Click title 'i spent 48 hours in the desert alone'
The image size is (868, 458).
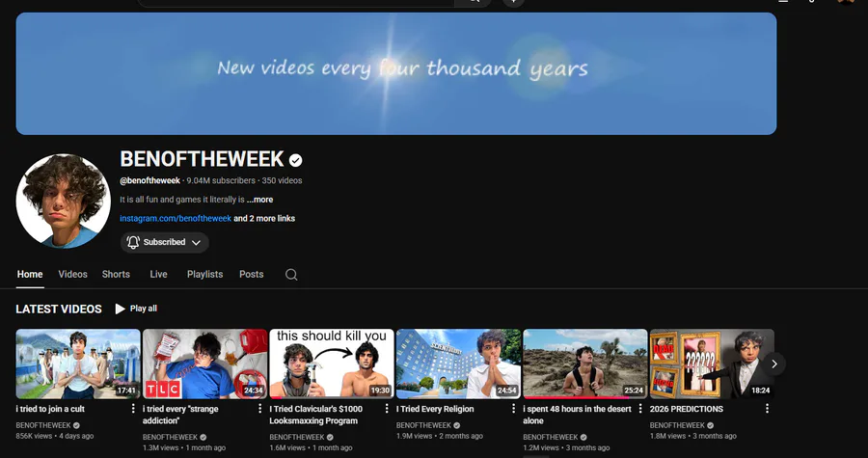coord(578,415)
